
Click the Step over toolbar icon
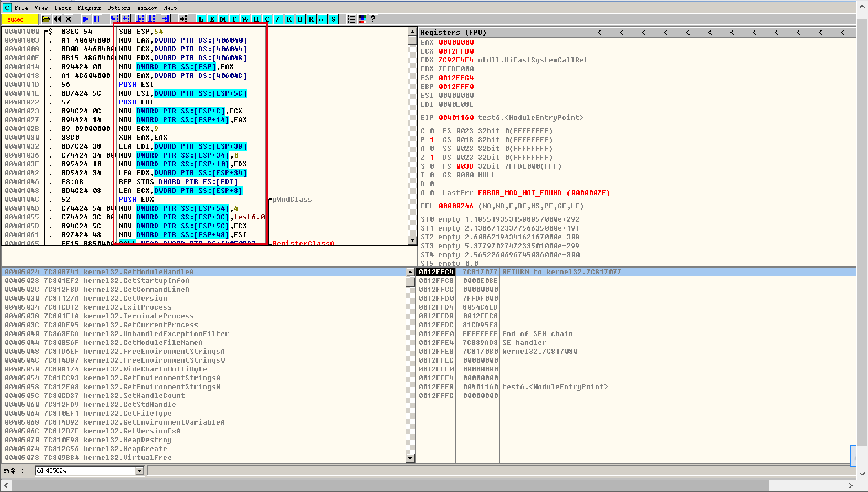click(126, 19)
